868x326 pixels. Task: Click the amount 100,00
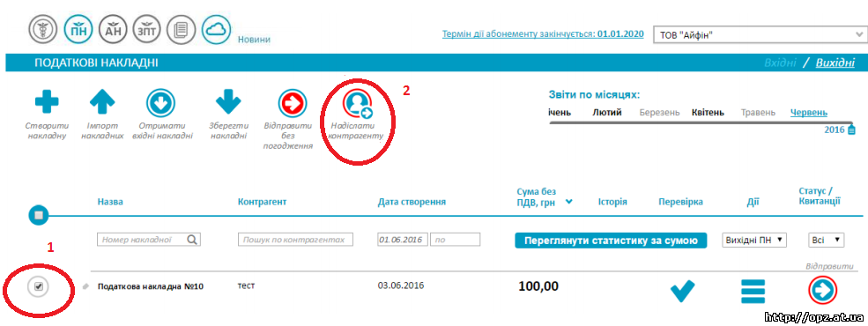tap(538, 286)
